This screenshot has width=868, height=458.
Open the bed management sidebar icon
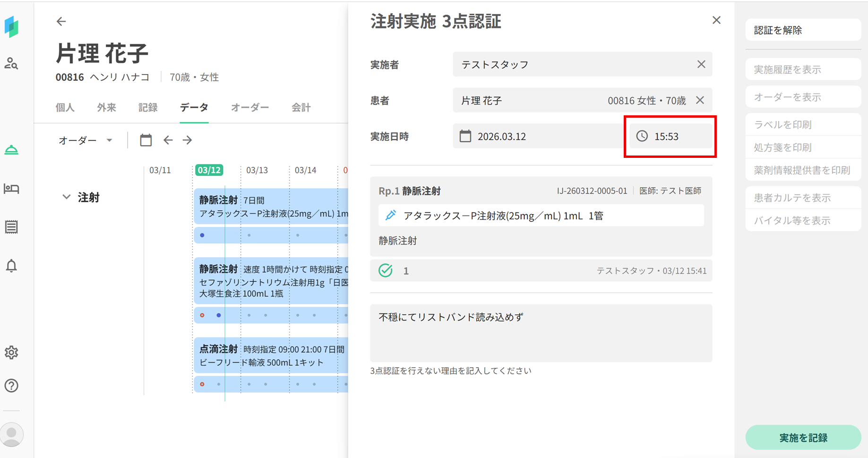11,189
